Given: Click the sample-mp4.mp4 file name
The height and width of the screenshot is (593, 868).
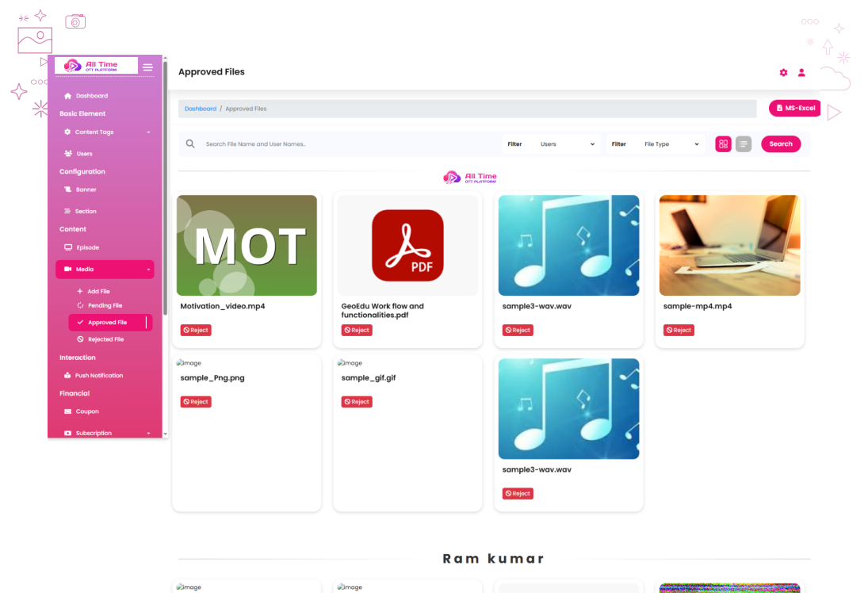Looking at the screenshot, I should tap(698, 306).
